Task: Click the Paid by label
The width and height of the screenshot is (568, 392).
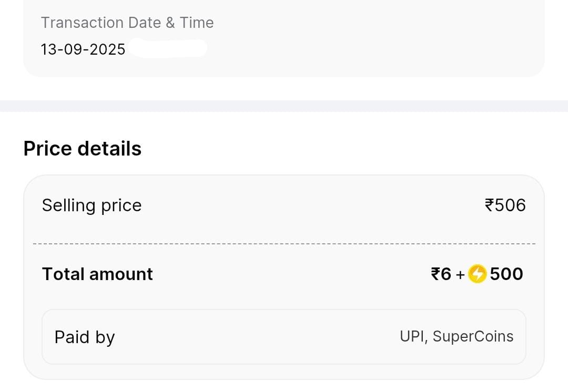Action: [85, 337]
